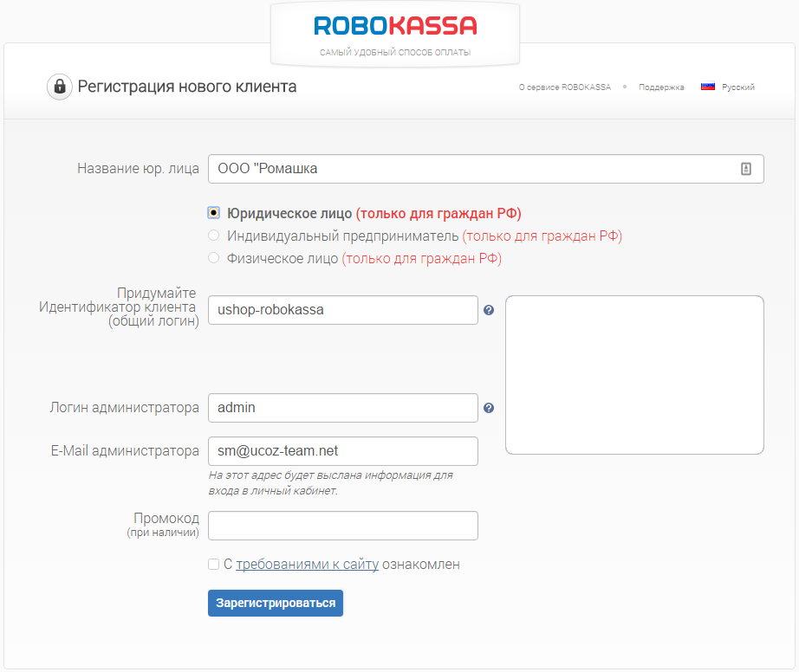The width and height of the screenshot is (799, 672).
Task: Edit the E-Mail администратора field
Action: point(343,451)
